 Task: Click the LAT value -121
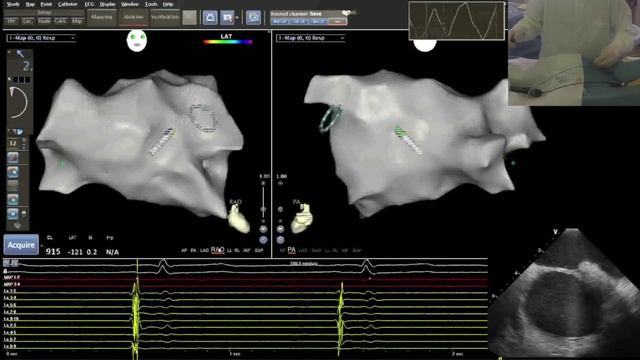[x=75, y=252]
